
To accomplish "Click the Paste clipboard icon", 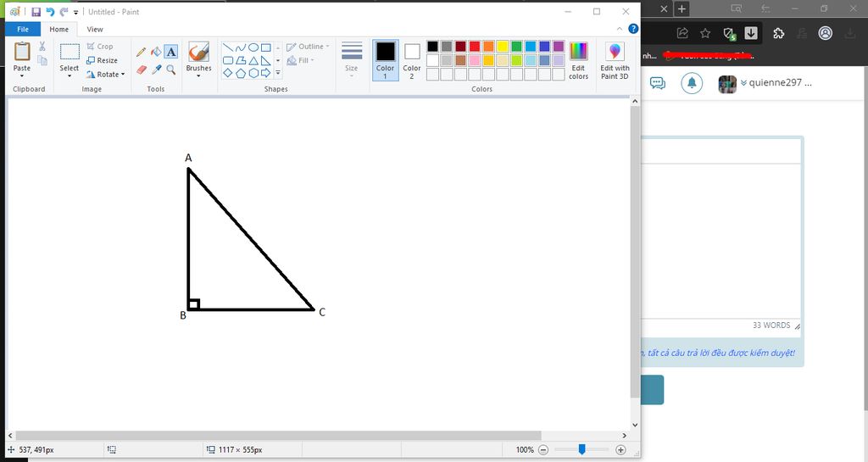I will tap(22, 52).
